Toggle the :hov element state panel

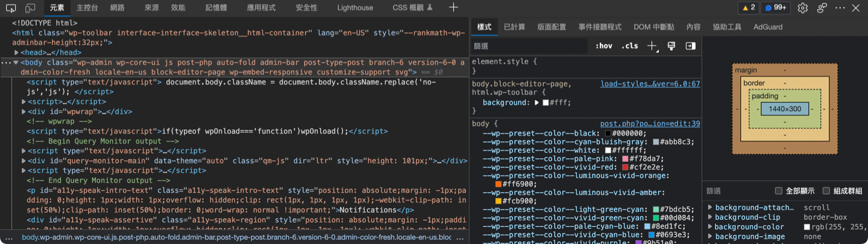point(603,46)
